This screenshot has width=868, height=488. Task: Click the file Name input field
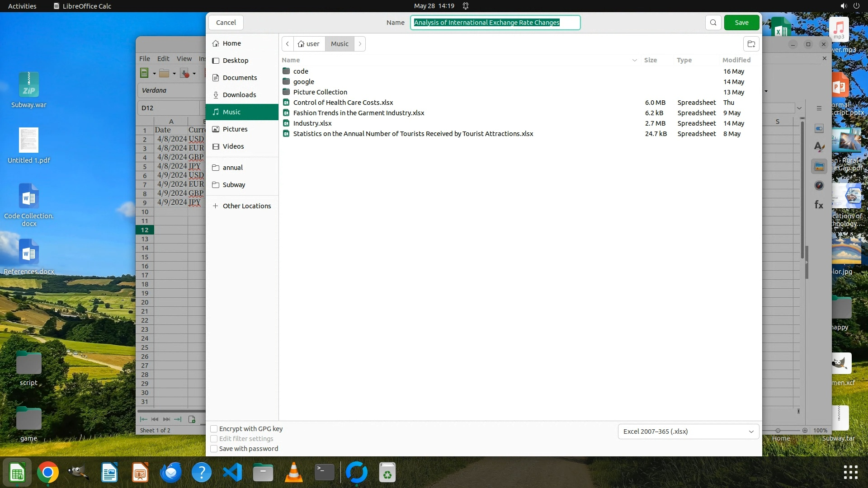(x=495, y=23)
